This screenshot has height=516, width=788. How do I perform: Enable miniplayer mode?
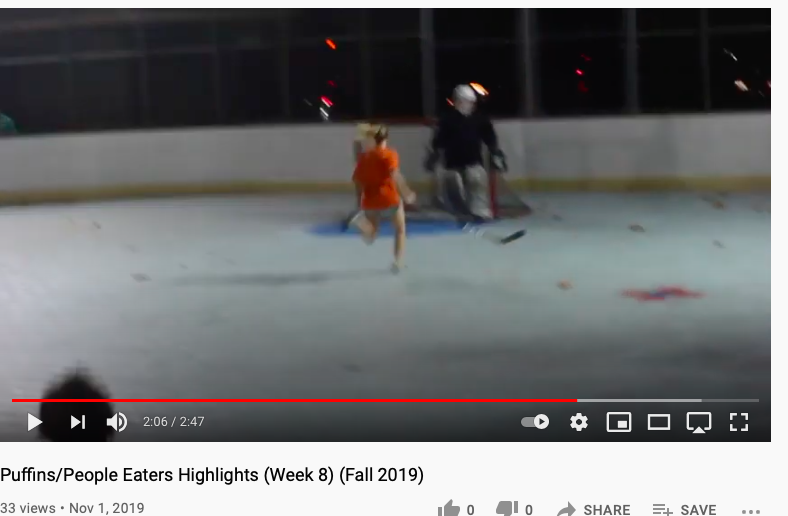click(x=619, y=422)
